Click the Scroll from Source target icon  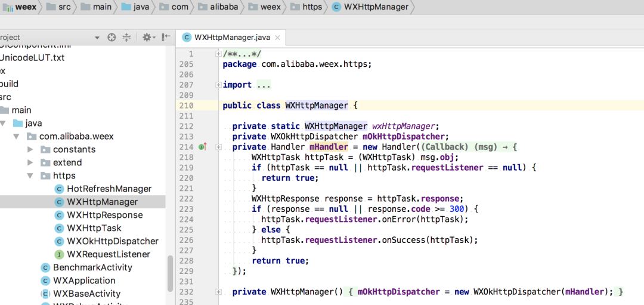(x=112, y=38)
